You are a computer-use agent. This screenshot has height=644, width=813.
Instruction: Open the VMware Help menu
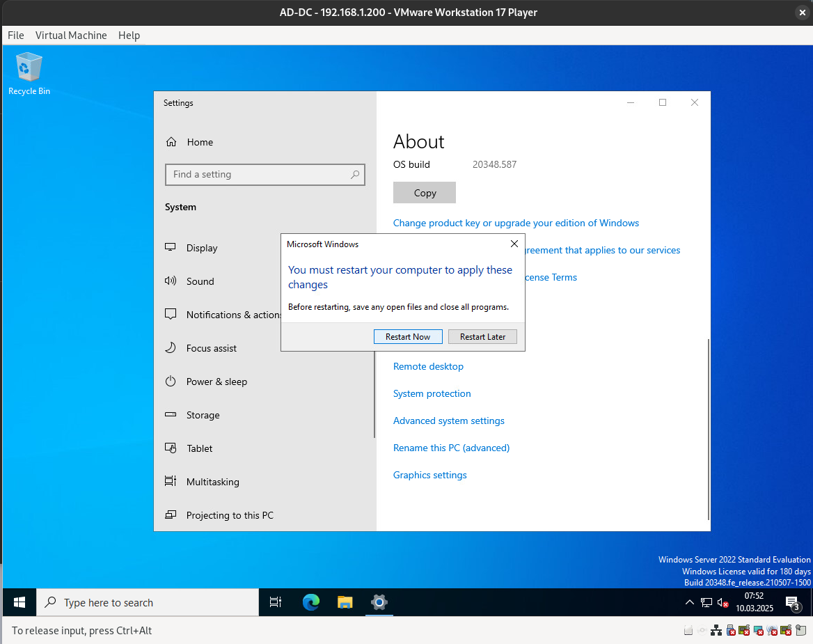tap(129, 36)
